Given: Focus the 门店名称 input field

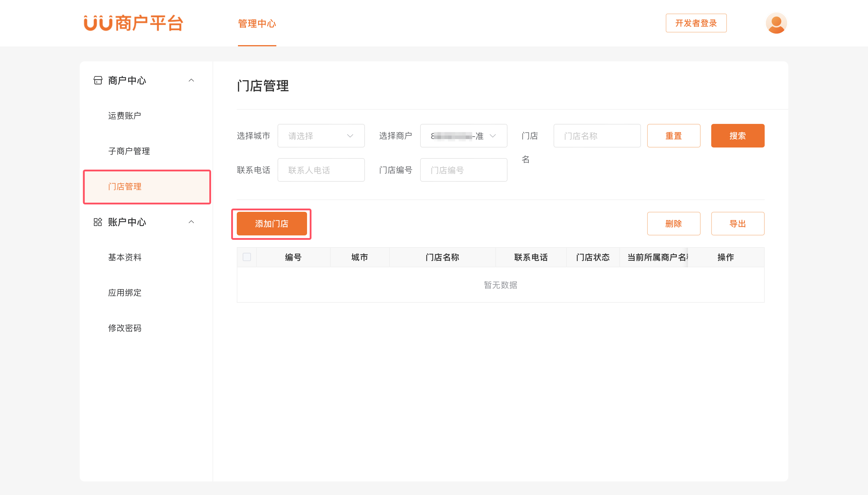Looking at the screenshot, I should 597,136.
